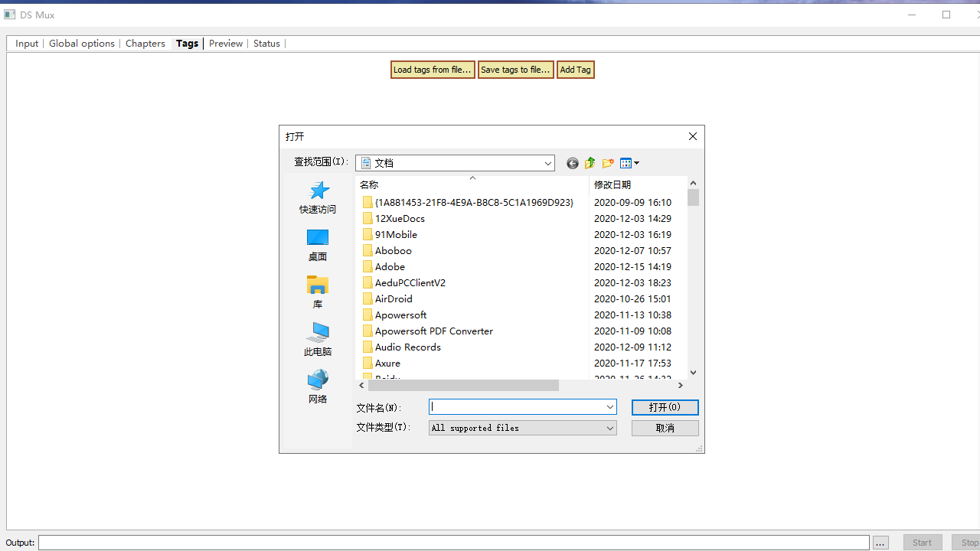This screenshot has width=980, height=551.
Task: Click the Create New Folder icon
Action: [x=607, y=163]
